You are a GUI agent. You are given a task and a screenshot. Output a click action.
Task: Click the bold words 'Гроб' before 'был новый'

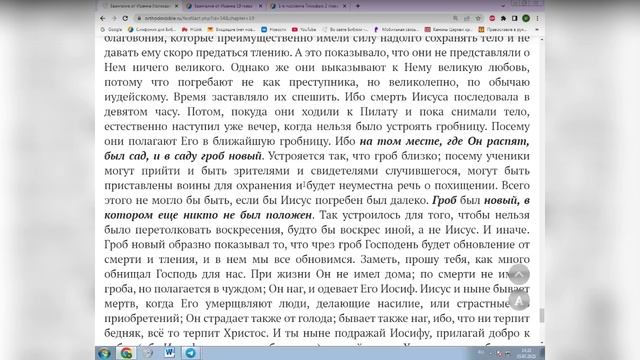pos(444,200)
